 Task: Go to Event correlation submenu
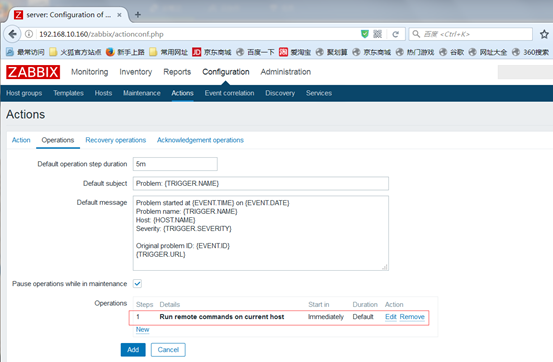pyautogui.click(x=229, y=93)
